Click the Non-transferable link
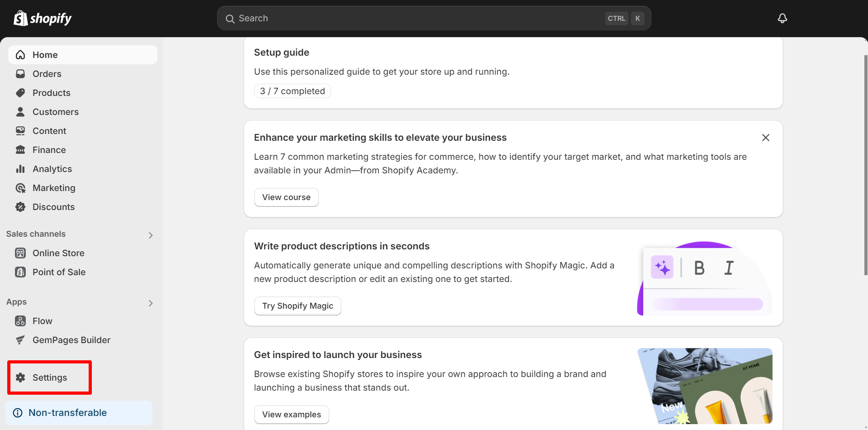The image size is (868, 430). [x=67, y=412]
